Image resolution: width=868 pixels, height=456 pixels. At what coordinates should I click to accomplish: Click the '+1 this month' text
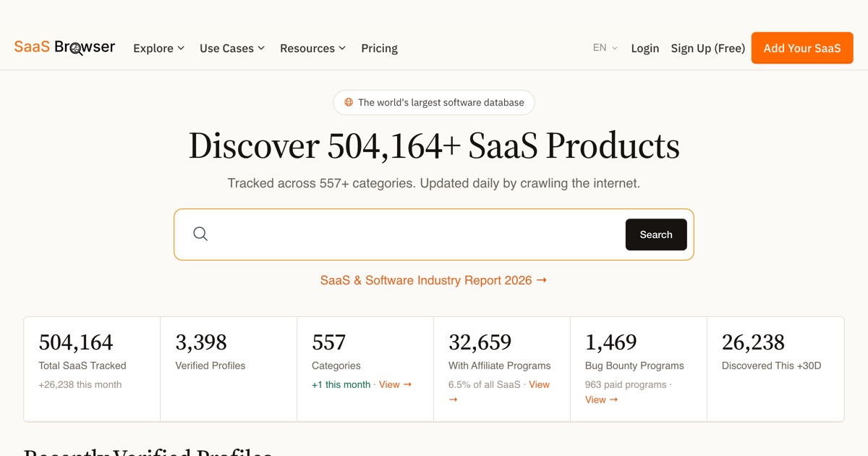pyautogui.click(x=341, y=384)
